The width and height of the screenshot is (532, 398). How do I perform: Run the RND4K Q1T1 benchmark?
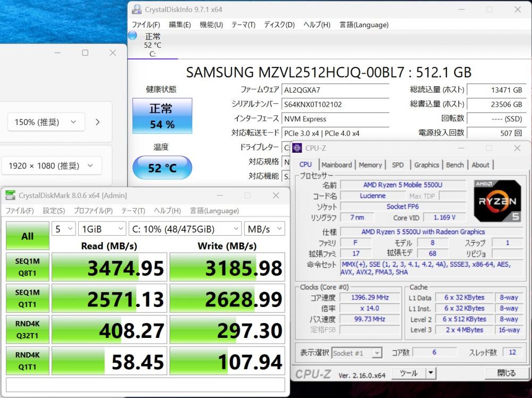pyautogui.click(x=28, y=361)
